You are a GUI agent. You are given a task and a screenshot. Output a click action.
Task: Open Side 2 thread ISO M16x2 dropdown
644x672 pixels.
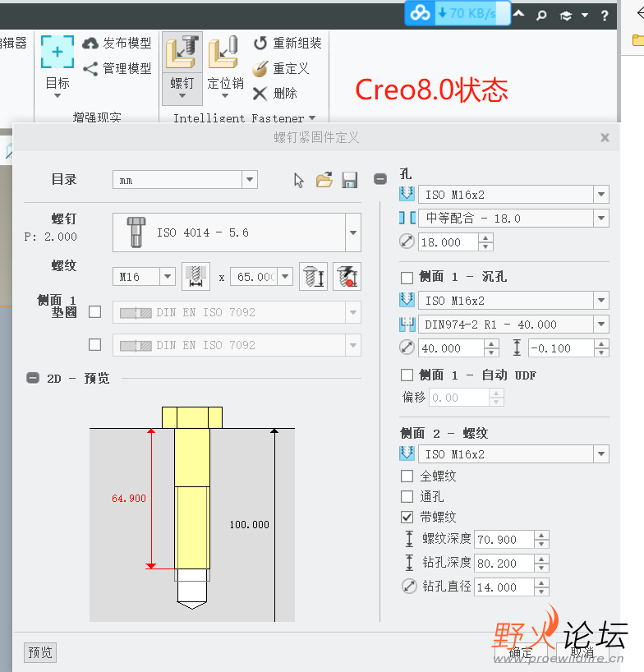[601, 453]
